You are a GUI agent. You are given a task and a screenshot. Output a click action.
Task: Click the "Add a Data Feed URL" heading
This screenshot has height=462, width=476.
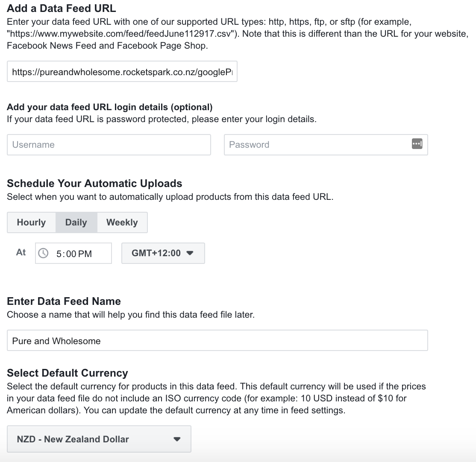(x=62, y=8)
